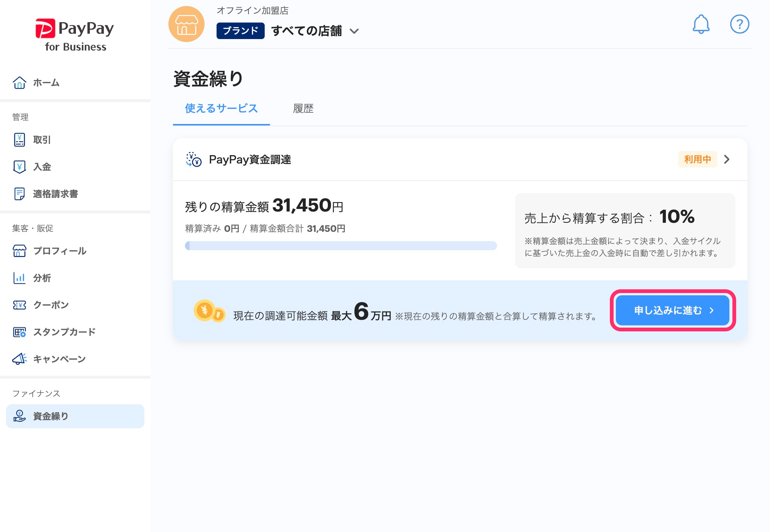Click the 申し込みに進む button
The height and width of the screenshot is (532, 770).
673,310
